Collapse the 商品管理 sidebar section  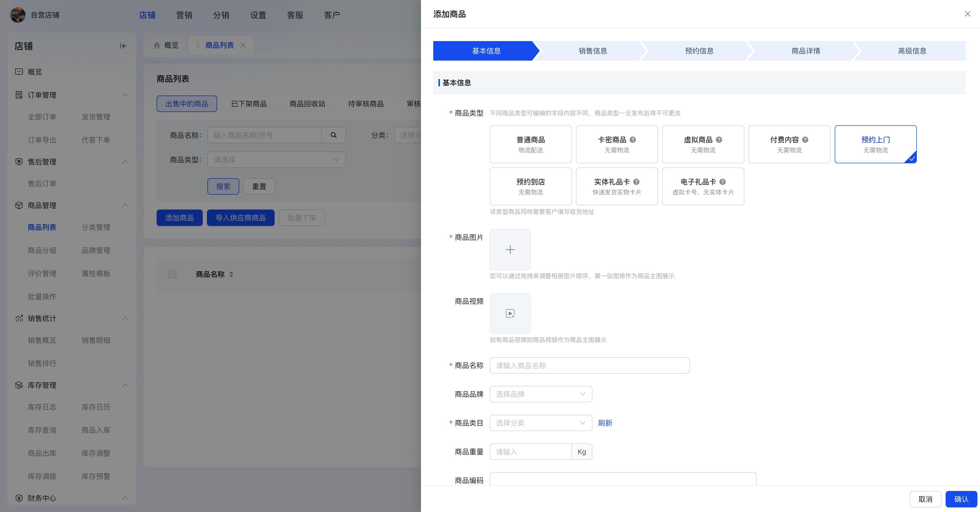125,206
